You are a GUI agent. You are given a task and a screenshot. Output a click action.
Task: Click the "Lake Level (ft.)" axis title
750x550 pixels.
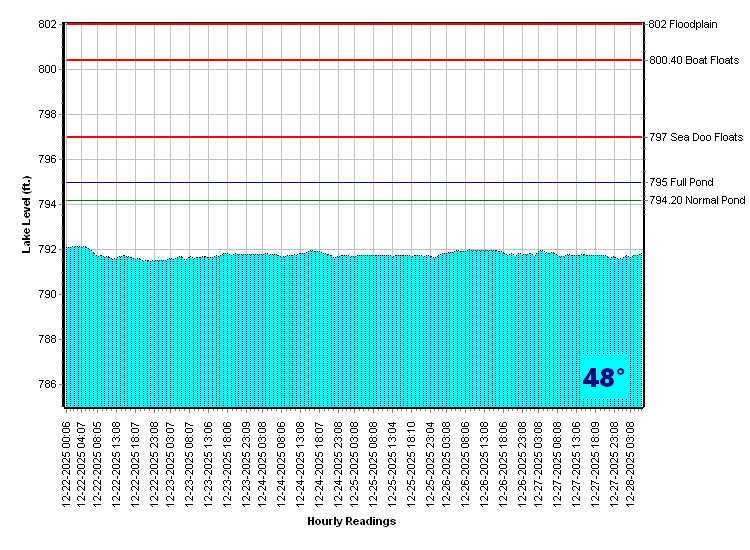pyautogui.click(x=28, y=215)
